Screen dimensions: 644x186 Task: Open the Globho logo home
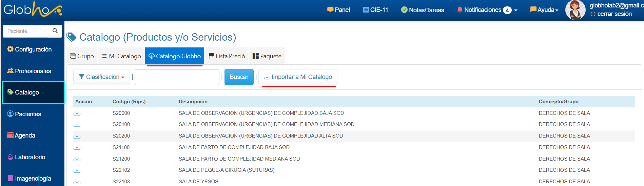[x=33, y=10]
